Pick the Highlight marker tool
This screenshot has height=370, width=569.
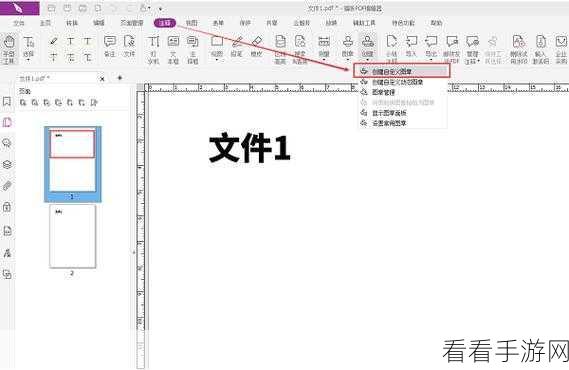[x=53, y=41]
